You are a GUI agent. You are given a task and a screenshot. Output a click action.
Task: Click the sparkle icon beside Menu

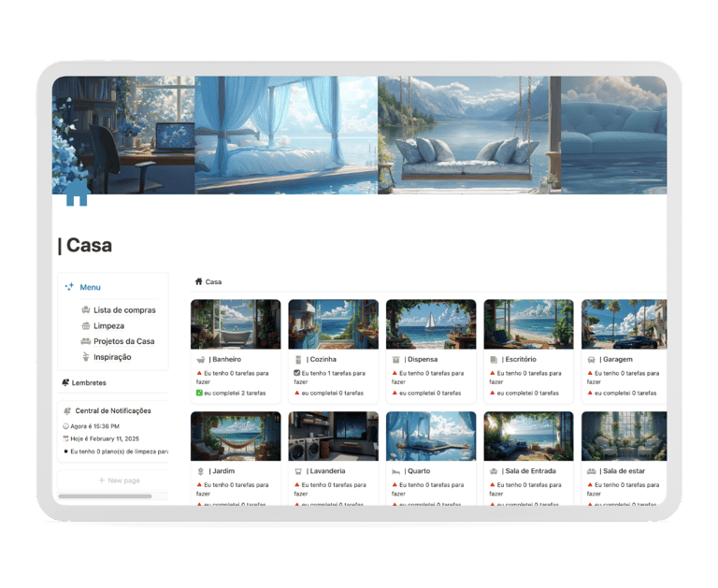click(69, 287)
